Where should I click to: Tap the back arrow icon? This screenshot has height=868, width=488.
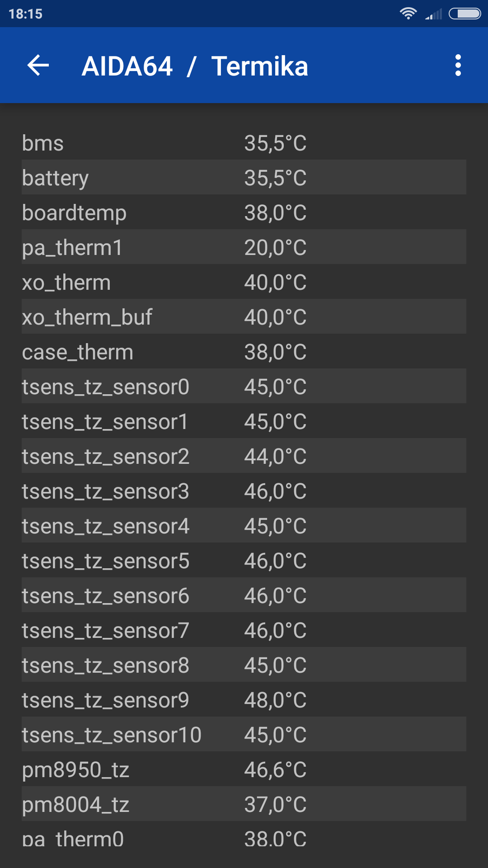pyautogui.click(x=38, y=66)
